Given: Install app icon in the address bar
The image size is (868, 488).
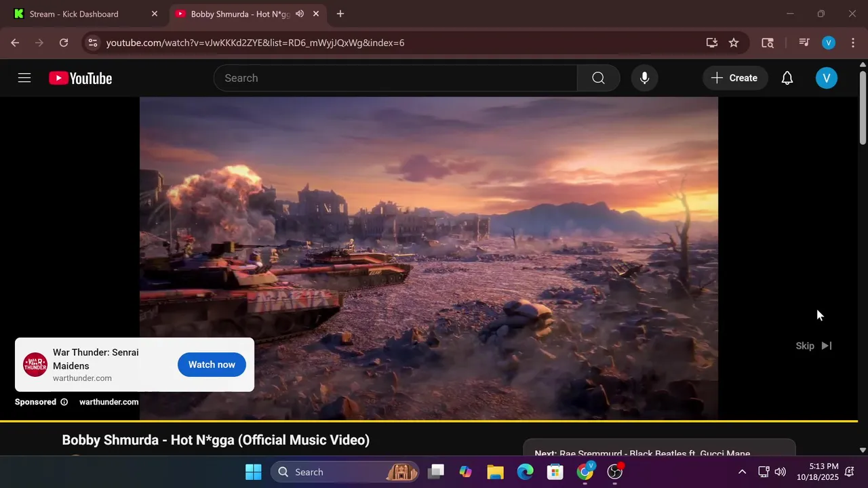Looking at the screenshot, I should point(712,43).
